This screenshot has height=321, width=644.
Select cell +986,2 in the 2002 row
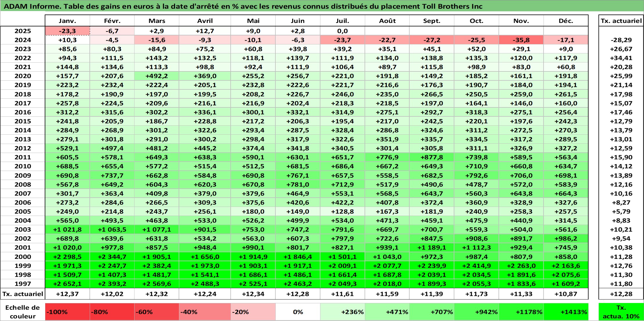click(x=566, y=238)
